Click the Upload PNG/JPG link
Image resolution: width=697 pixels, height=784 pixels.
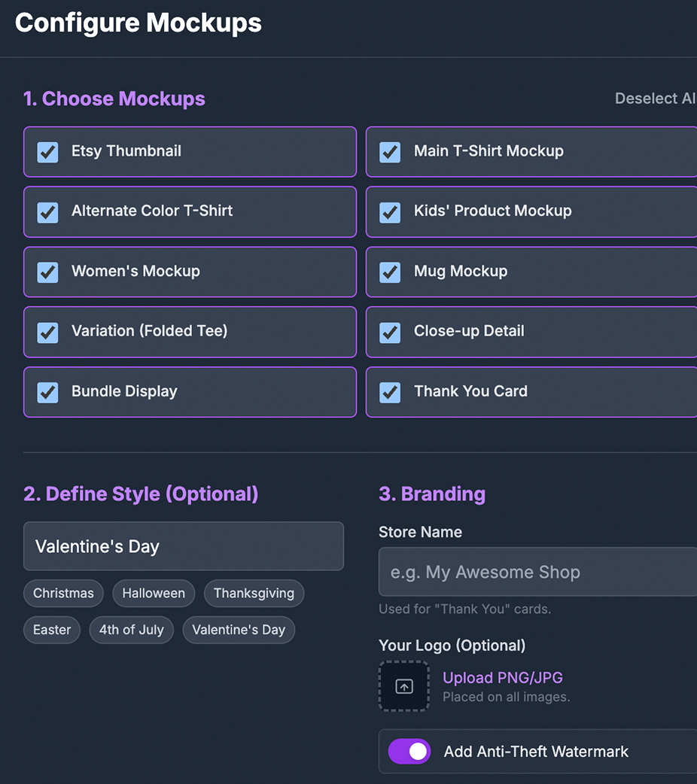(503, 677)
